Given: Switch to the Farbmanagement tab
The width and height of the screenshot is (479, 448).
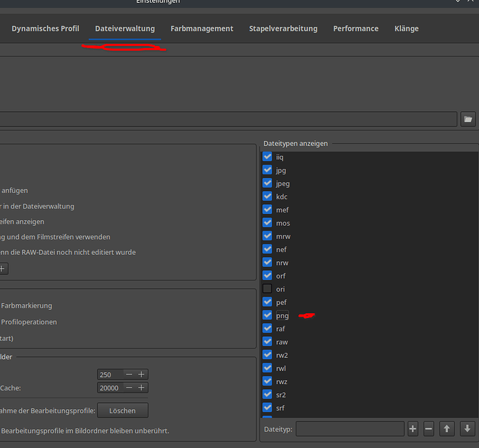Looking at the screenshot, I should point(201,28).
